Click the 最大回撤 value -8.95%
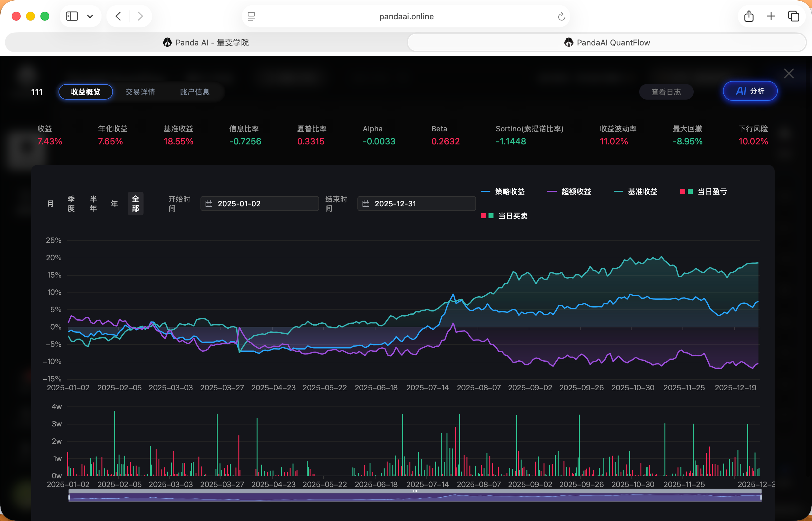 point(687,141)
